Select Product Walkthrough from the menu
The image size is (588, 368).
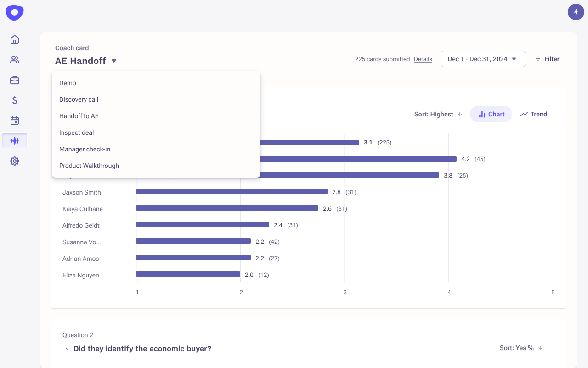[x=156, y=166]
